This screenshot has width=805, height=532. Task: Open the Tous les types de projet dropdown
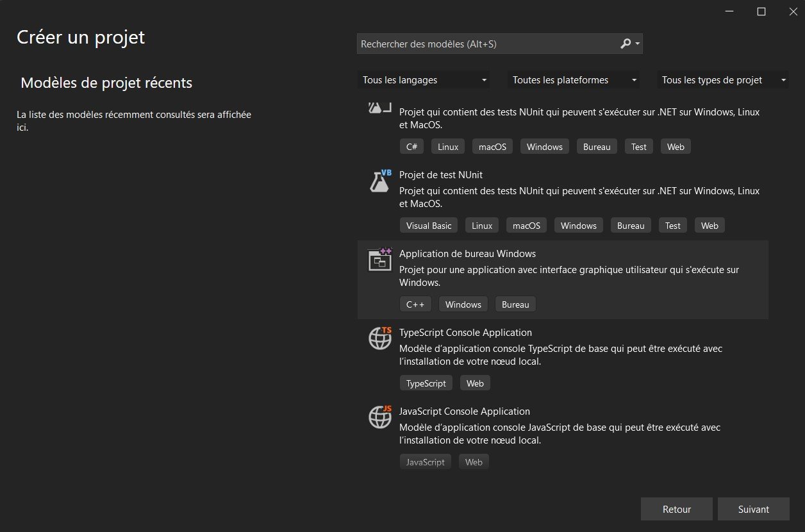tap(724, 80)
